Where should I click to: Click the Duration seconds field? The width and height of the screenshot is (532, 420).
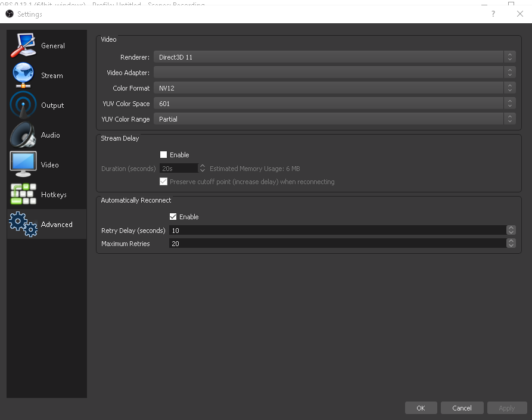[x=179, y=168]
